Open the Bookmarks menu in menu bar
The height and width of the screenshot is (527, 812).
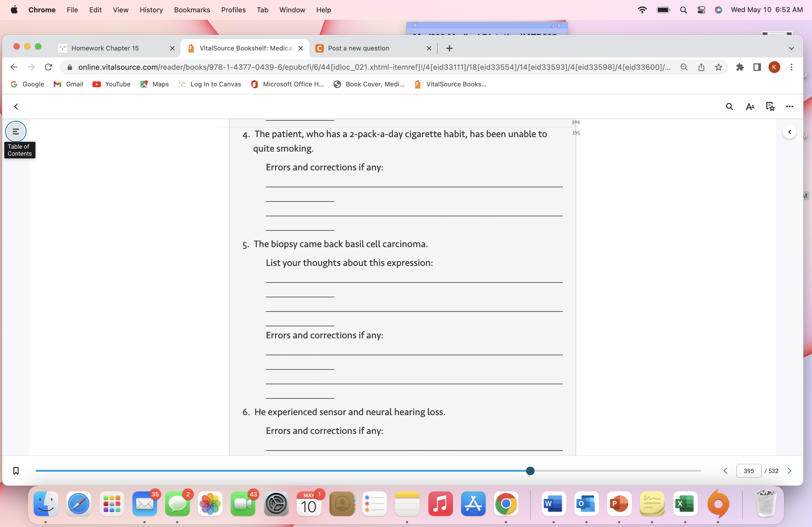(x=192, y=10)
